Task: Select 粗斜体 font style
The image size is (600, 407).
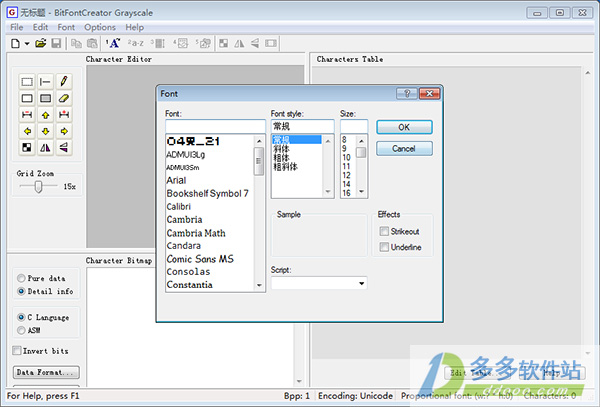Action: pyautogui.click(x=285, y=167)
